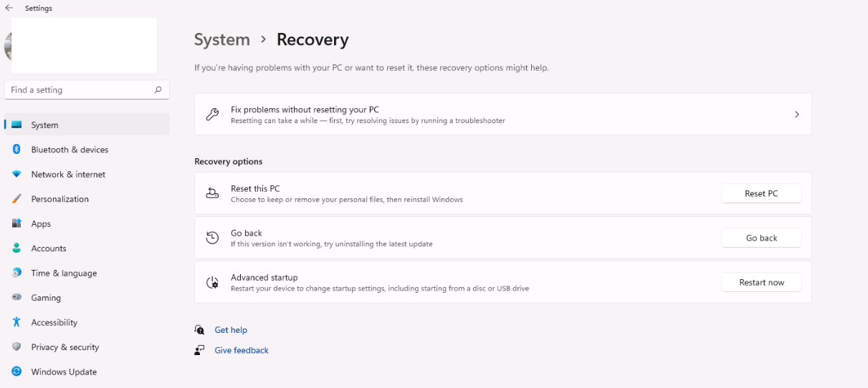Screen dimensions: 868x388
Task: Click the Accessibility figure icon
Action: coord(16,322)
